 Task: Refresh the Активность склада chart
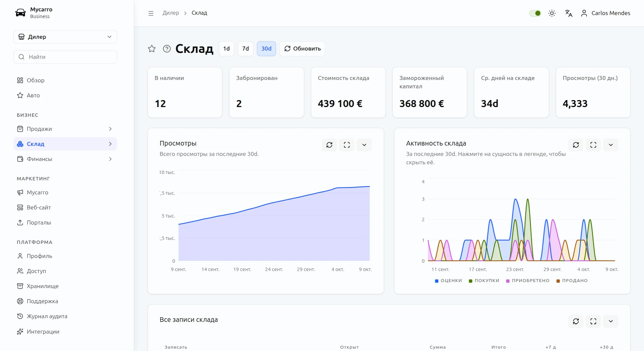click(576, 145)
